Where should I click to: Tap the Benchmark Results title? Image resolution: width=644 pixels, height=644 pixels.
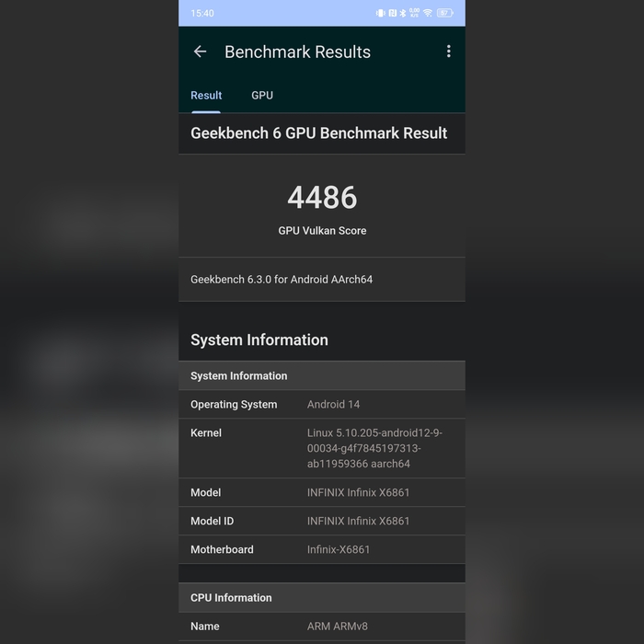[297, 52]
